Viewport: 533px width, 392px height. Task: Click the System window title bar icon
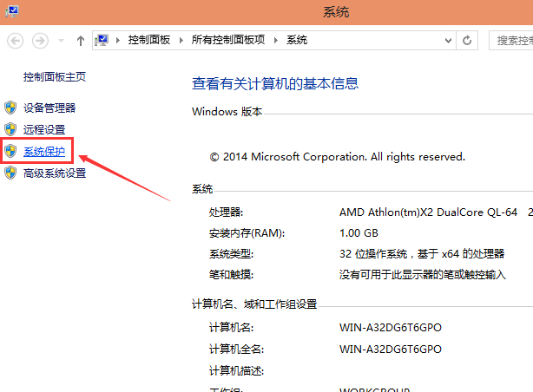coord(12,11)
